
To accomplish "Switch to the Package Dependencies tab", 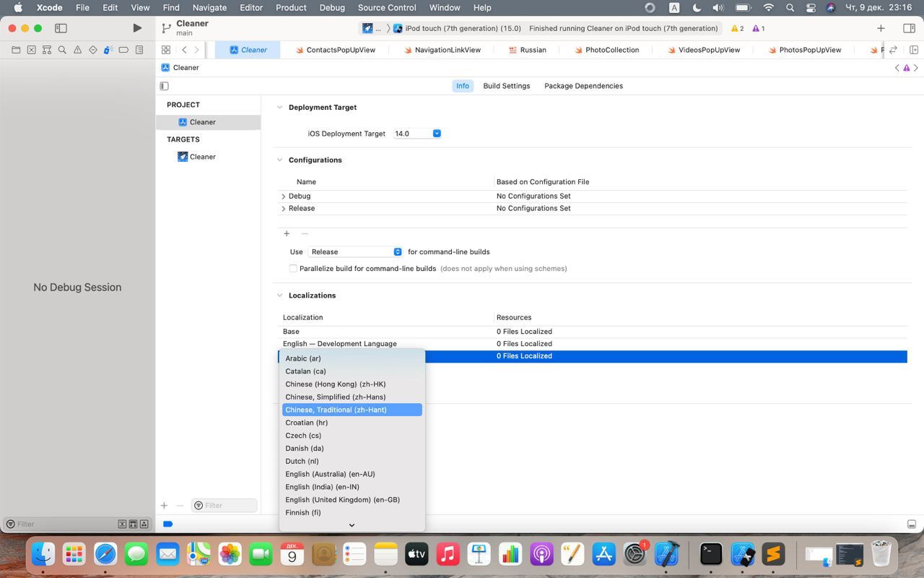I will coord(583,86).
